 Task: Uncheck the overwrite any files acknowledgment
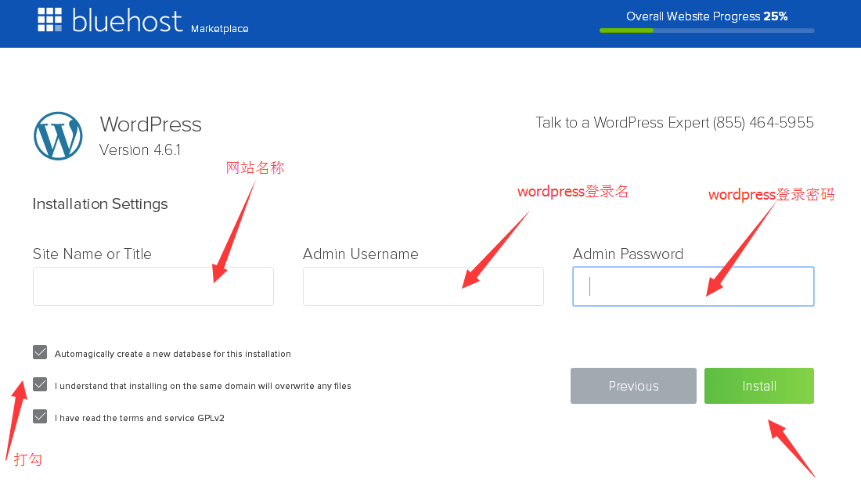[40, 384]
